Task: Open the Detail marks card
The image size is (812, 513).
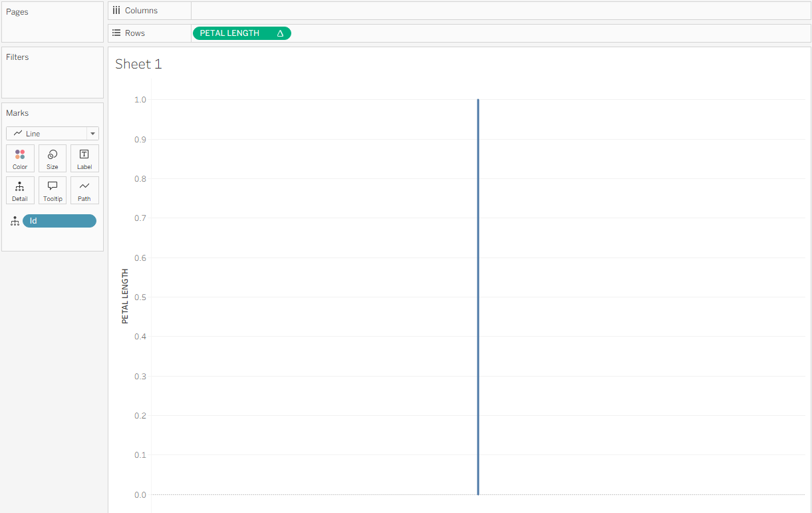Action: [20, 190]
